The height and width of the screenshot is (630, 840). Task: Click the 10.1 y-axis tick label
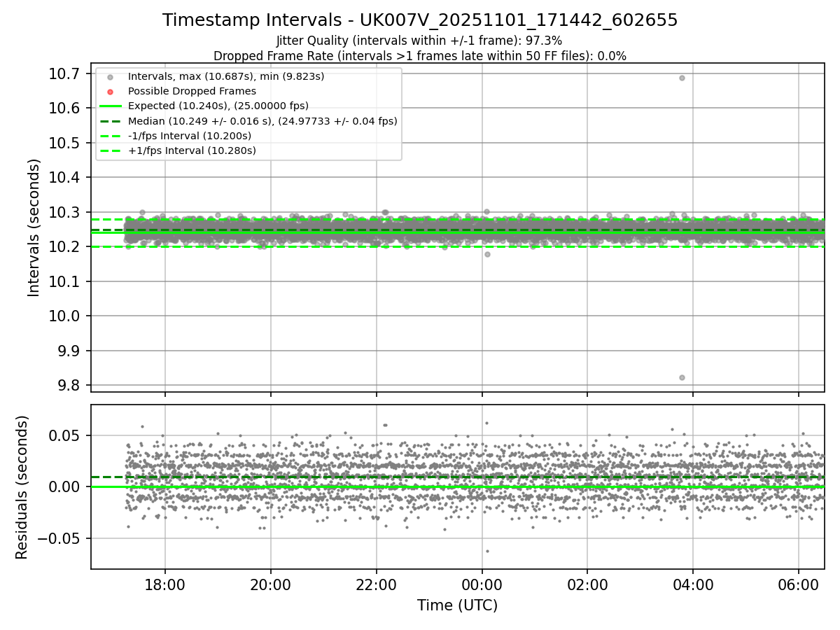(64, 281)
